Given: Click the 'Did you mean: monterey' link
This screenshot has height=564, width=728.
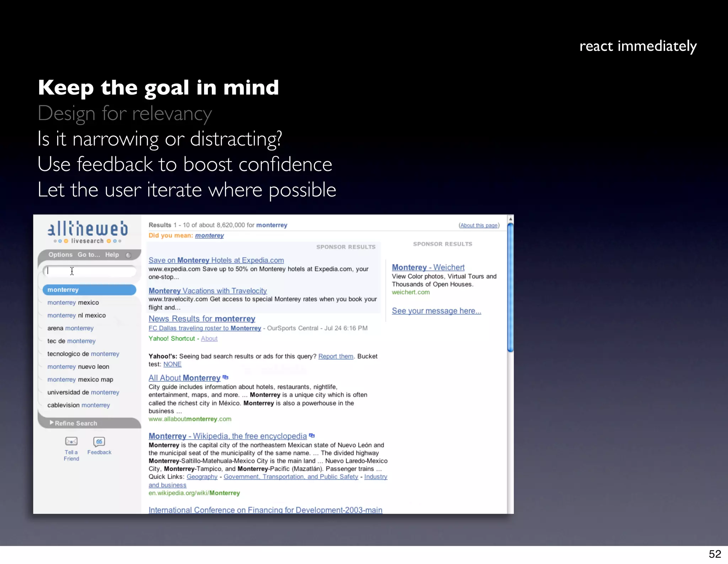Looking at the screenshot, I should [209, 235].
